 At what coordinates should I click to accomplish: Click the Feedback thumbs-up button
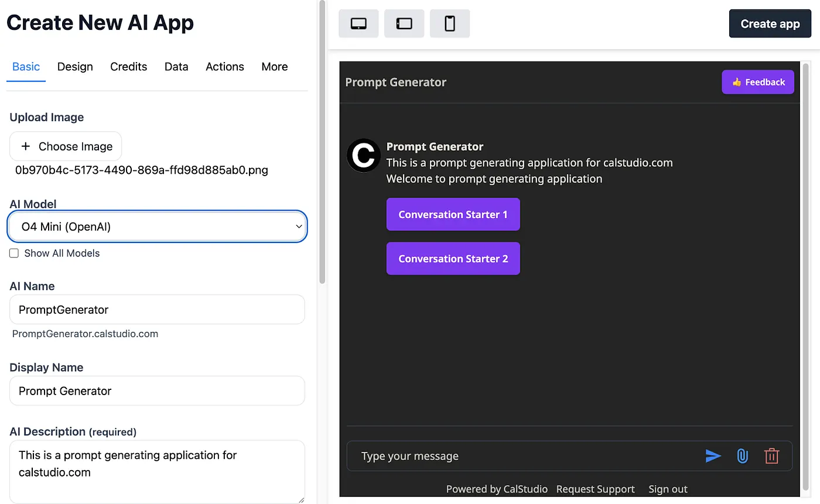point(758,82)
